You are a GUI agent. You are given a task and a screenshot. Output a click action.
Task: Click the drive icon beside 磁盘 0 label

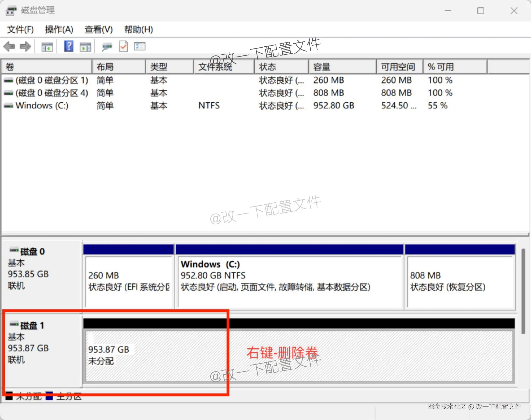pos(13,251)
